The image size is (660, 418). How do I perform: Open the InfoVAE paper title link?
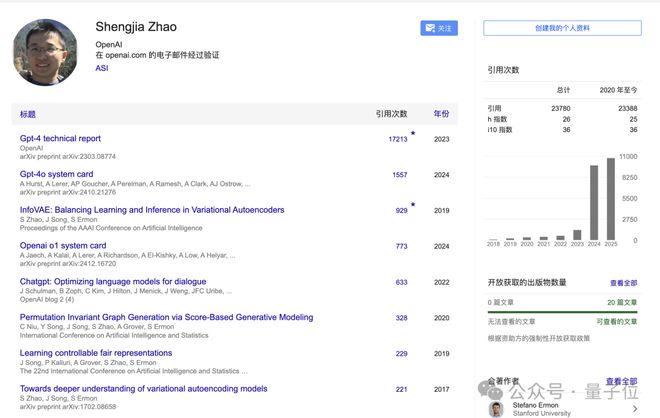152,210
